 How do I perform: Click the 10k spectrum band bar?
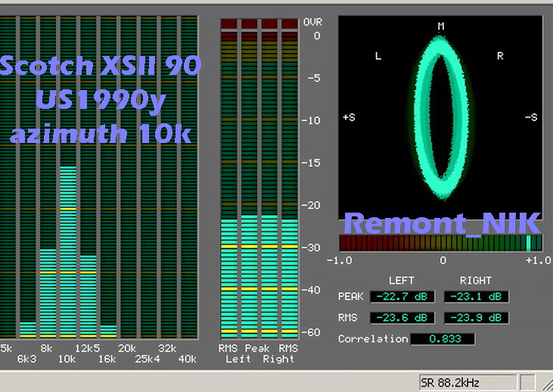68,250
